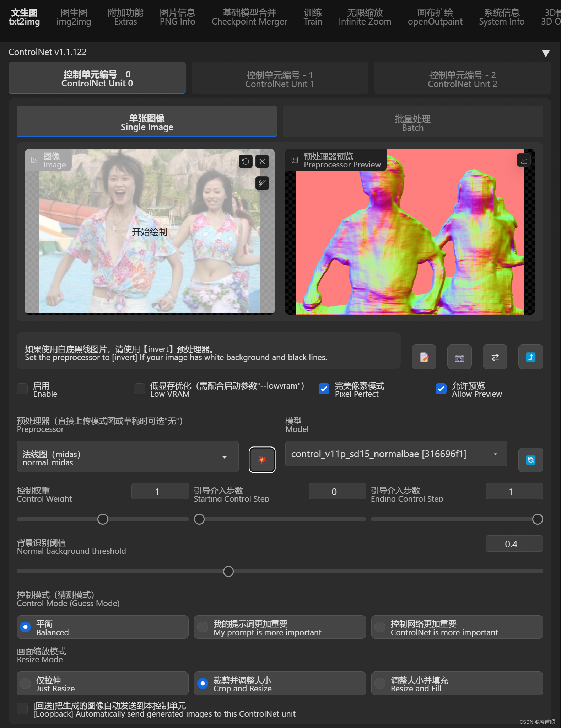Open new canvas notepad icon button
Image resolution: width=561 pixels, height=728 pixels.
pos(424,357)
